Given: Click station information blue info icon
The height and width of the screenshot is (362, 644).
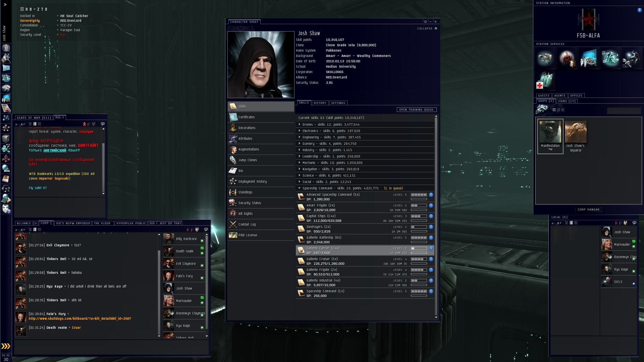Looking at the screenshot, I should (639, 10).
